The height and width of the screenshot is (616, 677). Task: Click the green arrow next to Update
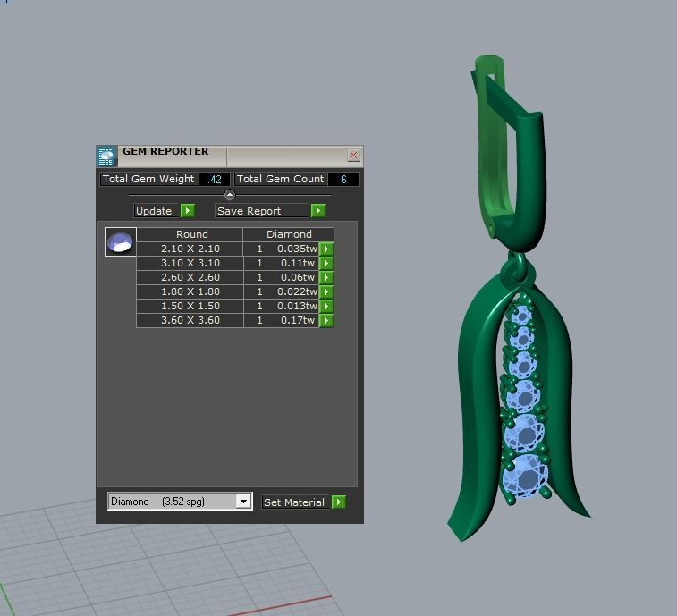point(188,211)
